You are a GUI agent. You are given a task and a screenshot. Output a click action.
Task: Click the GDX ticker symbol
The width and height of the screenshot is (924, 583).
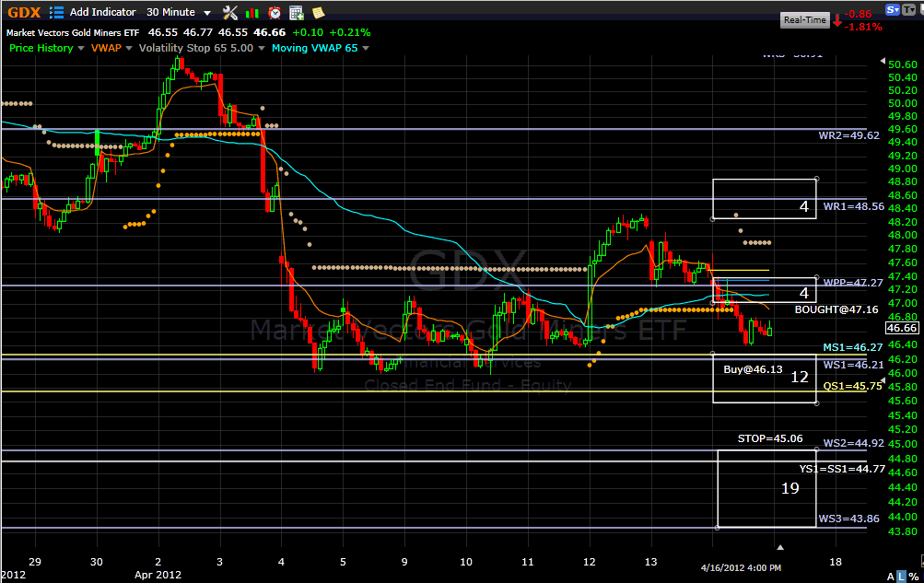click(24, 12)
